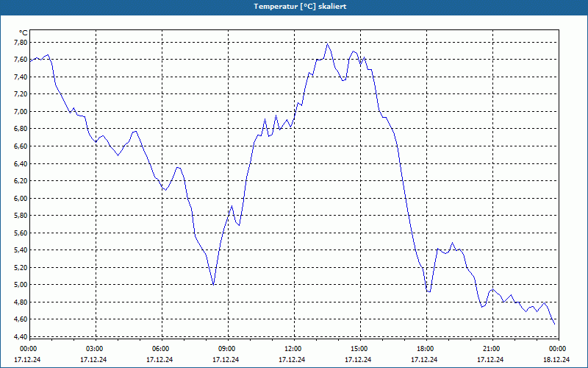
Task: Click the 5,00 y-axis value
Action: pos(21,285)
